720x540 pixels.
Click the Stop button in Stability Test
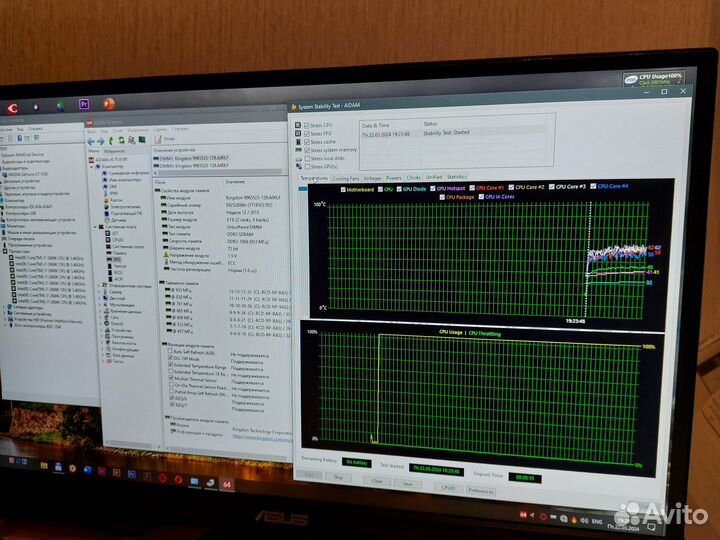click(x=338, y=478)
